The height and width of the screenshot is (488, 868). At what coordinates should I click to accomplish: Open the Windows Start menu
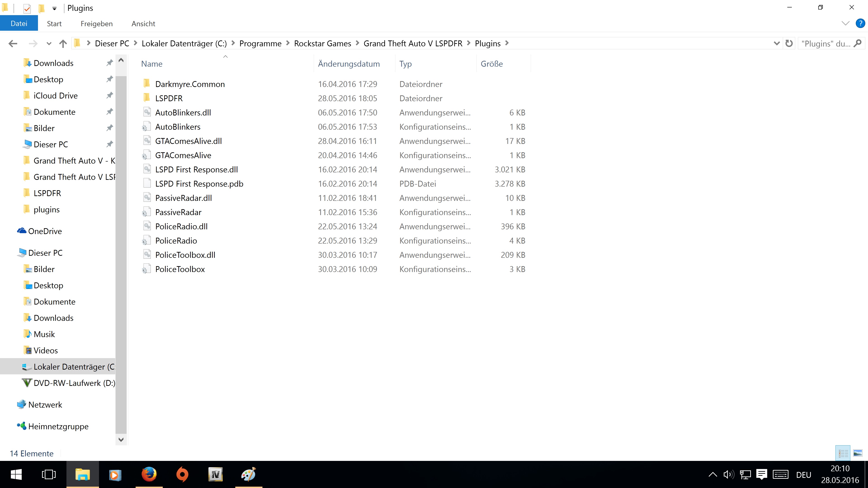(x=16, y=474)
